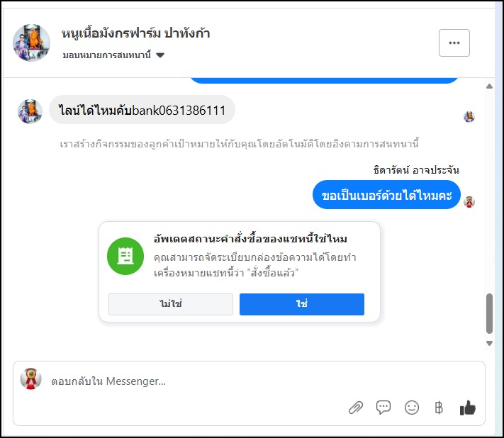This screenshot has height=438, width=504.
Task: Select the blue message ขอเป็นเบอร์ด้วยได้ไหมคะ
Action: [x=386, y=195]
